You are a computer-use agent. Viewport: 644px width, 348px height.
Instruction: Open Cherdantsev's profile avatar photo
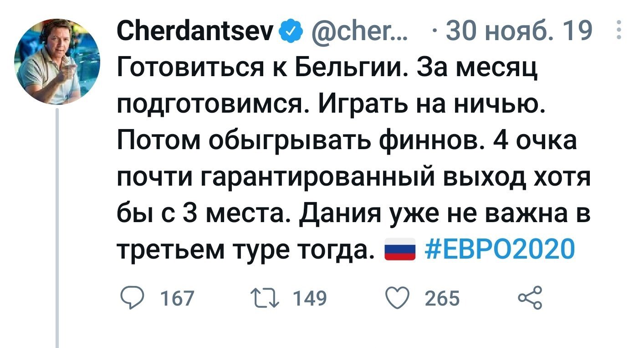(58, 62)
